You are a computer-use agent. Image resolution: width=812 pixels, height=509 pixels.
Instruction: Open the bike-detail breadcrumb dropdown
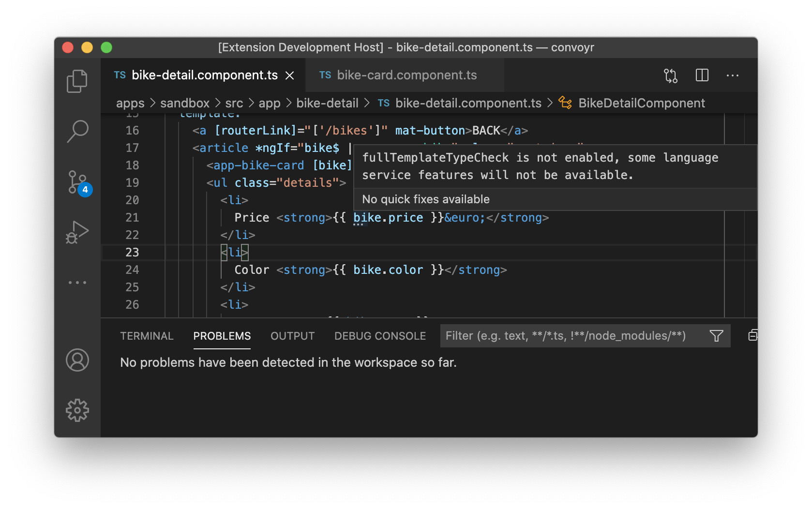[x=328, y=103]
